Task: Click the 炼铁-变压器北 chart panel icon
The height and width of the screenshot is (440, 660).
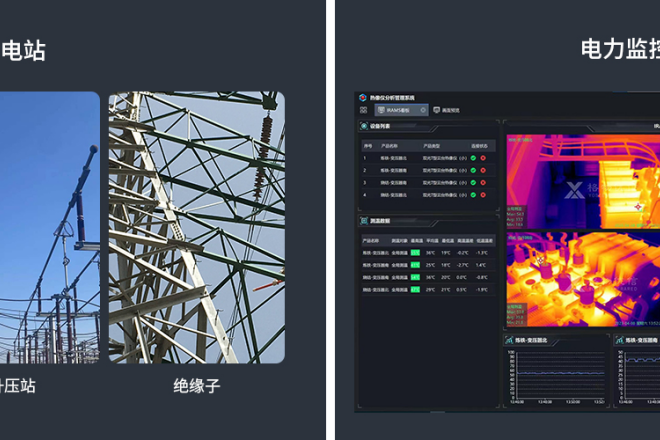Action: [x=510, y=341]
